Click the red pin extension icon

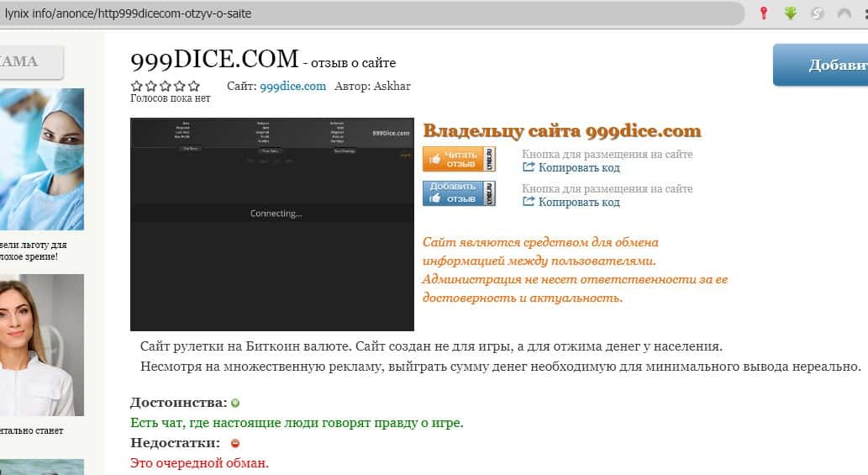[x=764, y=13]
